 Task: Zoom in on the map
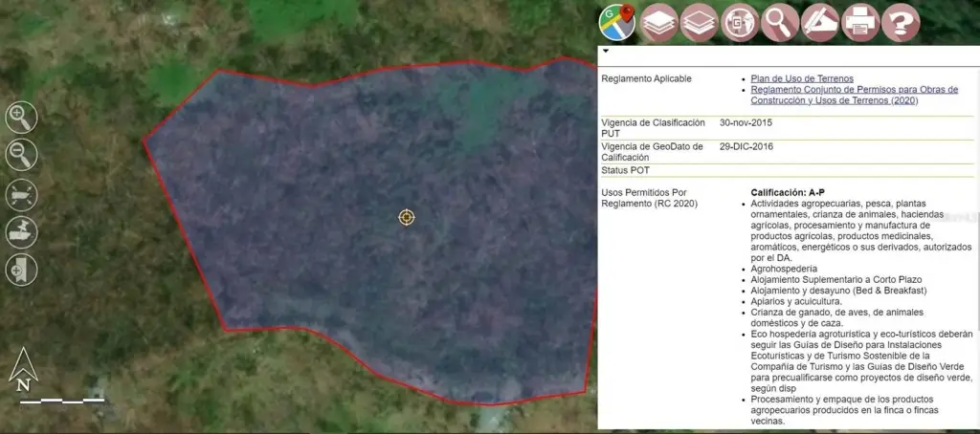tap(21, 118)
